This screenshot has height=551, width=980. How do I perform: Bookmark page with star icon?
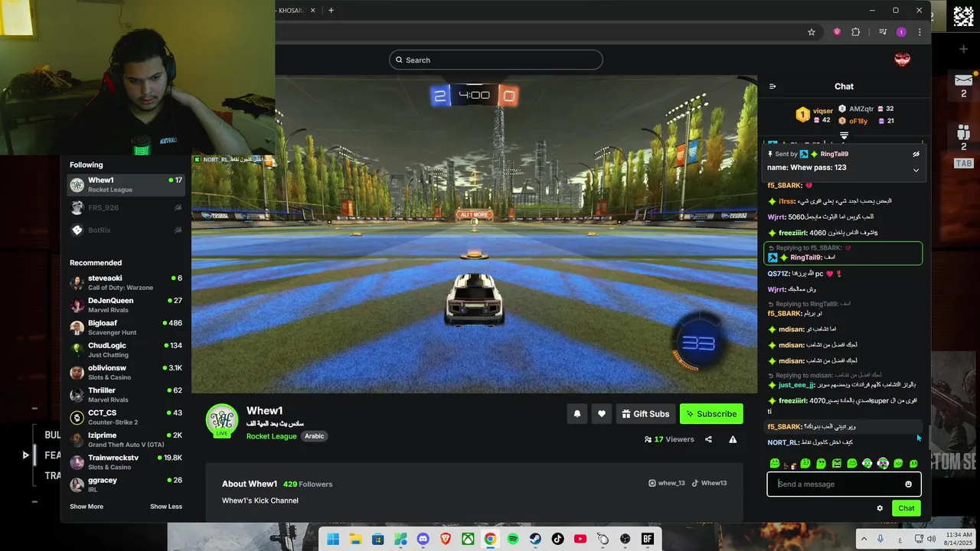click(x=812, y=32)
